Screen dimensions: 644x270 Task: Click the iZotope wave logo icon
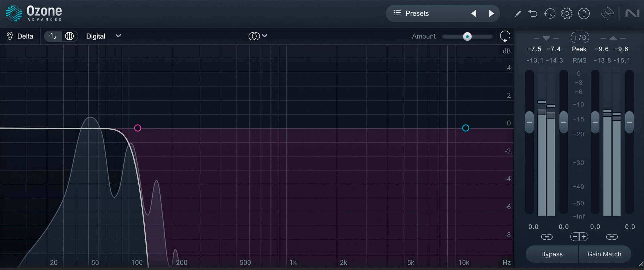coord(607,13)
